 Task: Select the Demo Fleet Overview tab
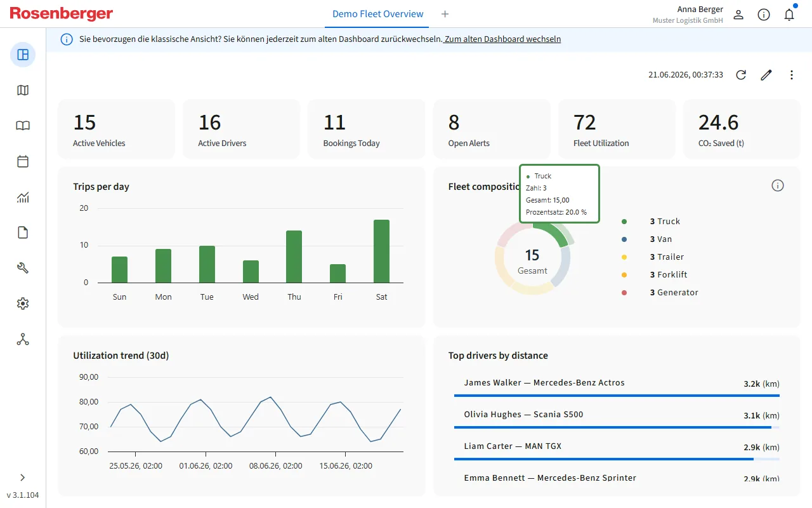coord(377,14)
